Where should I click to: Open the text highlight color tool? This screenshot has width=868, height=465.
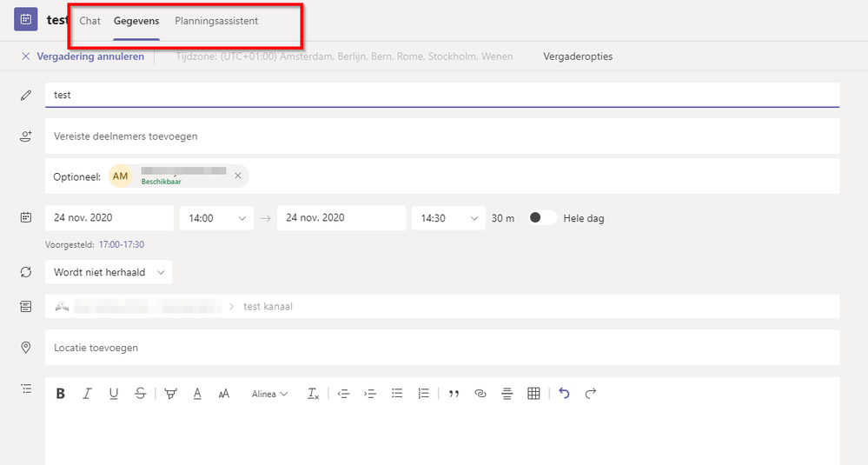(170, 394)
